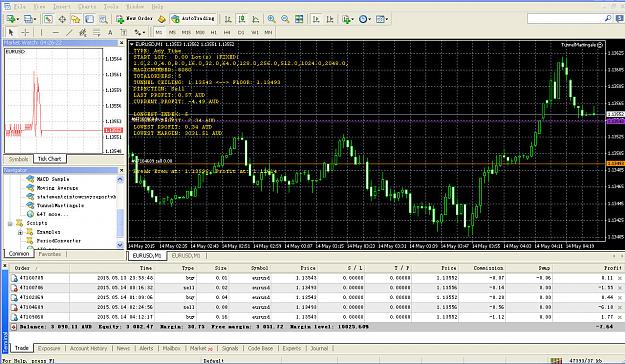Viewport: 625px width, 364px height.
Task: Switch timeframe to M1
Action: point(159,32)
